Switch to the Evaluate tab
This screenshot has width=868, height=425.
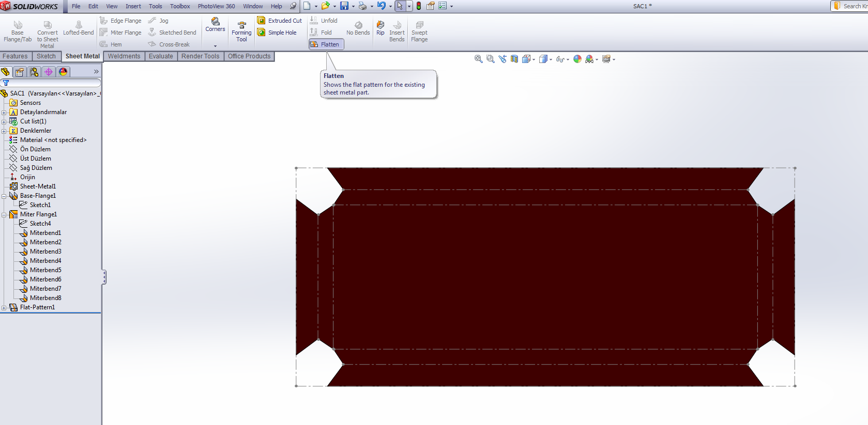pos(161,56)
